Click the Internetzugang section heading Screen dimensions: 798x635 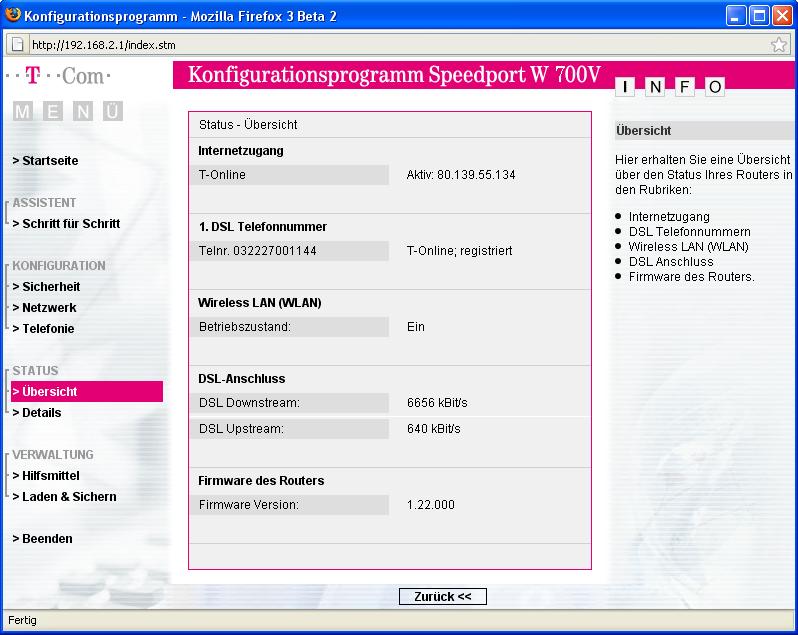[x=241, y=151]
